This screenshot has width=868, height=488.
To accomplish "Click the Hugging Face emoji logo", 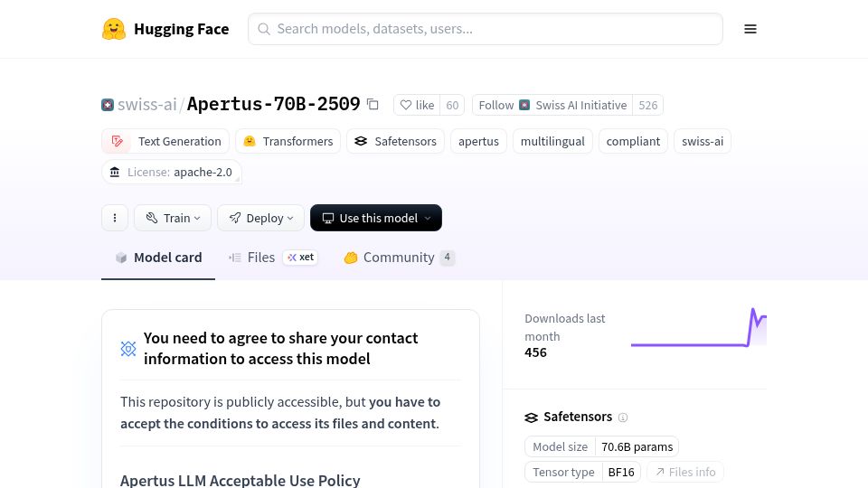I will [x=114, y=29].
